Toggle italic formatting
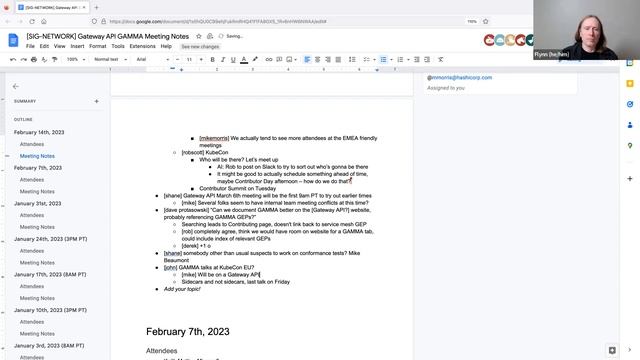Viewport: 640px width, 360px height. (223, 60)
